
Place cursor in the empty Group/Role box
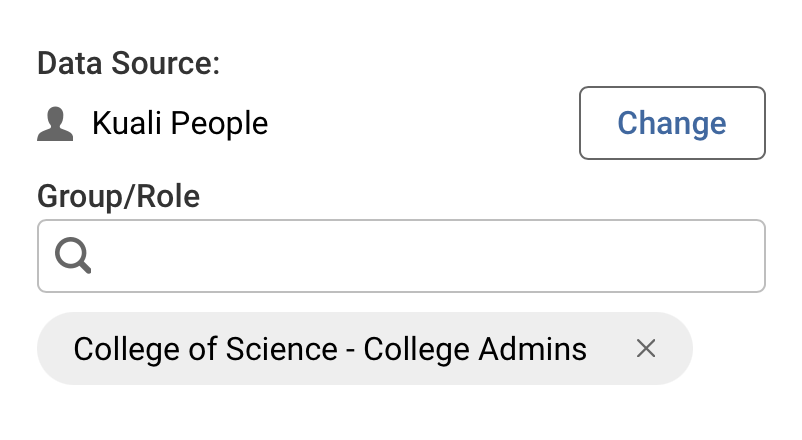pos(420,256)
